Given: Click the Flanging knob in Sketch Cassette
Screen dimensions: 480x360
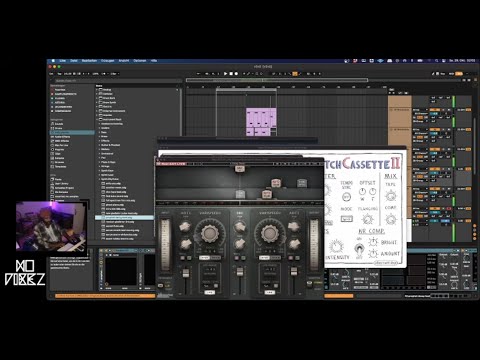Looking at the screenshot, I should (x=368, y=219).
